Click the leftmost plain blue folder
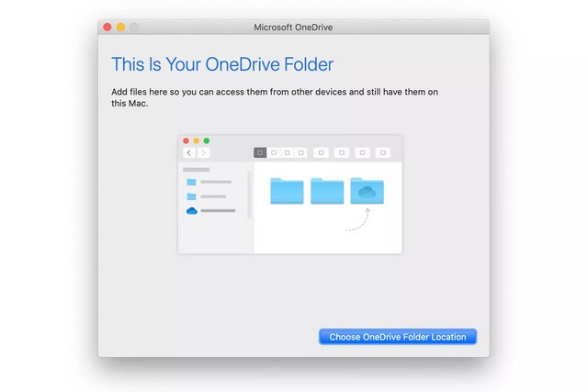 [x=287, y=191]
